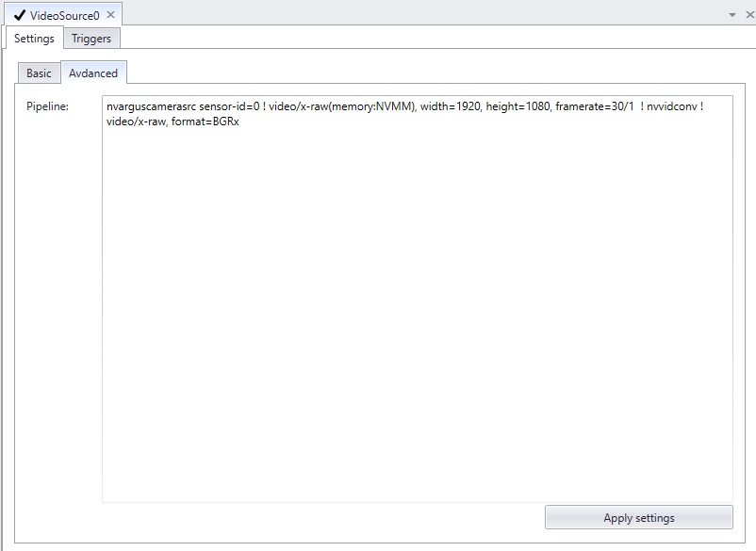756x551 pixels.
Task: Click into the Pipeline text box
Action: tap(418, 299)
